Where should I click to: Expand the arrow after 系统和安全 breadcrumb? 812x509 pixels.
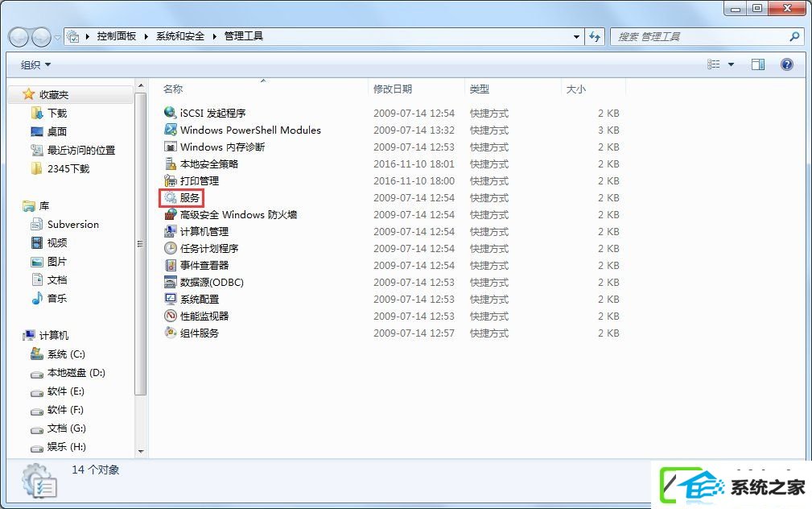point(214,36)
